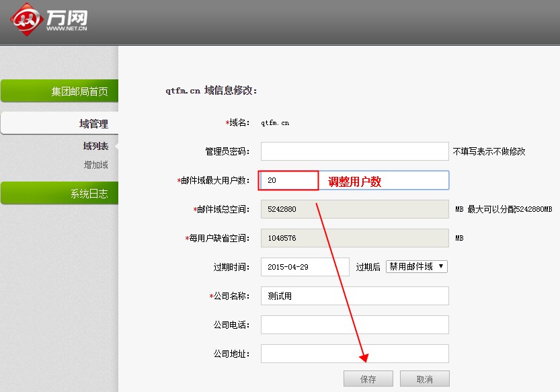Click the qtfm.cn domain name value

pos(275,123)
